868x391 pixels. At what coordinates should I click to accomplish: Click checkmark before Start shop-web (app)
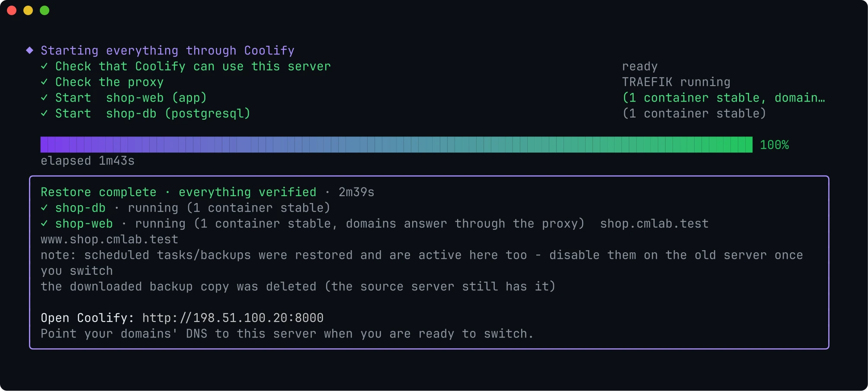tap(44, 98)
